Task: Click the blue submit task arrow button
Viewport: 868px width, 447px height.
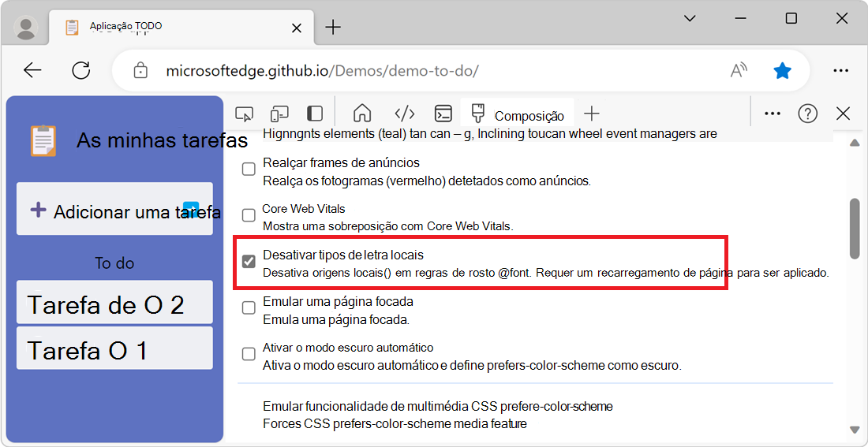Action: (190, 209)
